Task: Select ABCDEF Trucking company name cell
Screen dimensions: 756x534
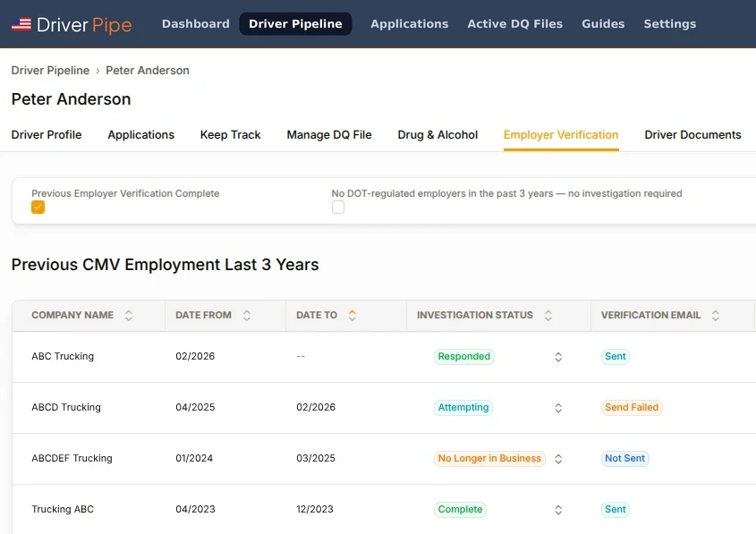Action: [x=72, y=458]
